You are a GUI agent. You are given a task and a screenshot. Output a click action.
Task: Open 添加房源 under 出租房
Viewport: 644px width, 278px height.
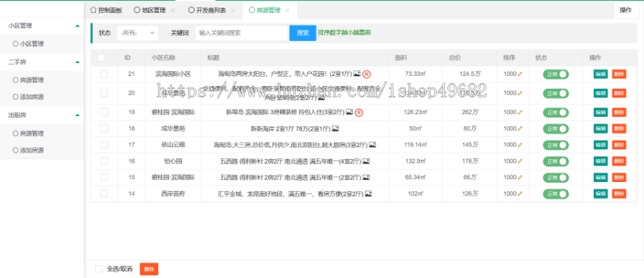(x=29, y=150)
